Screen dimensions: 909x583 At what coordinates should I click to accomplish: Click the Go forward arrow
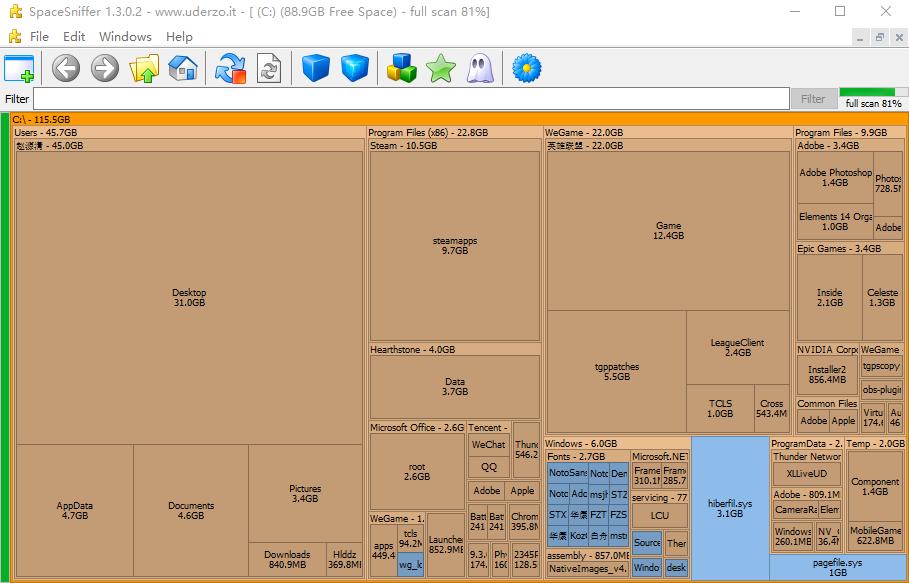(105, 68)
